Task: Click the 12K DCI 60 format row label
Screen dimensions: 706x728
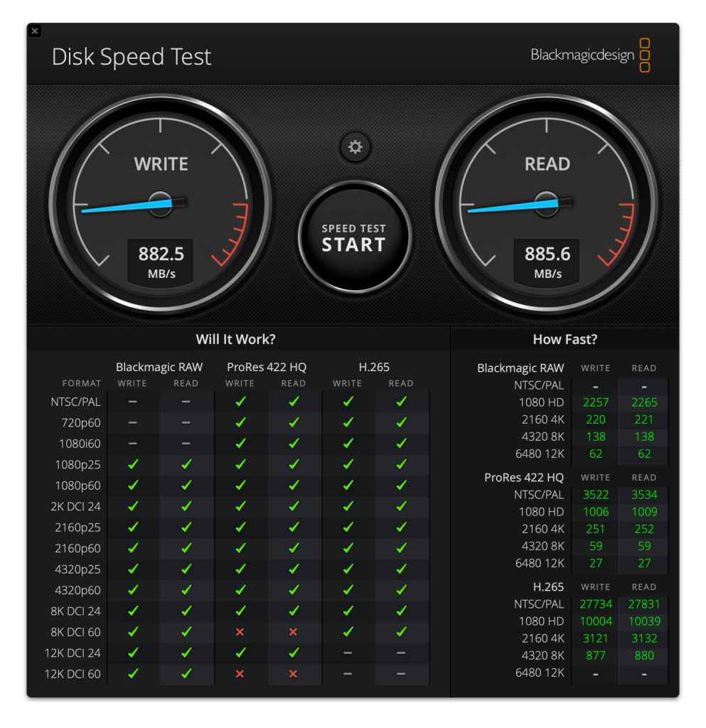Action: click(x=73, y=674)
